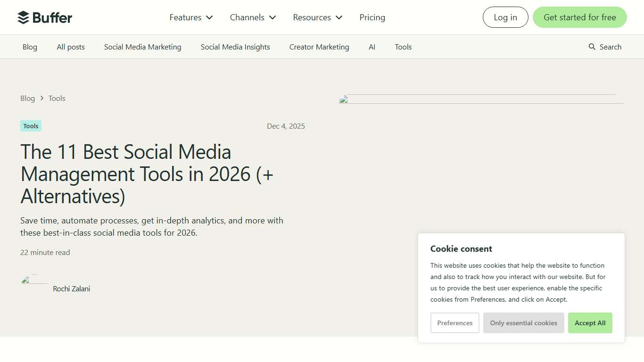Click the Buffer logo
Screen dimensions: 644x362
(45, 17)
